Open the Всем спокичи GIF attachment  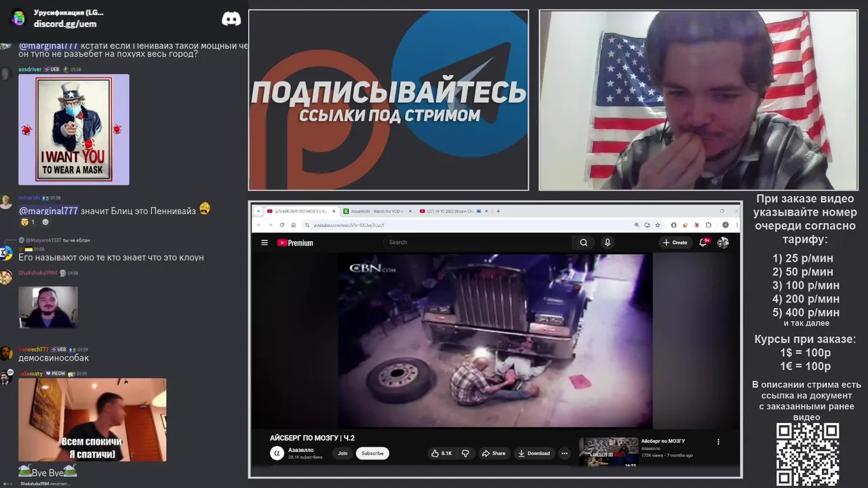pos(92,420)
